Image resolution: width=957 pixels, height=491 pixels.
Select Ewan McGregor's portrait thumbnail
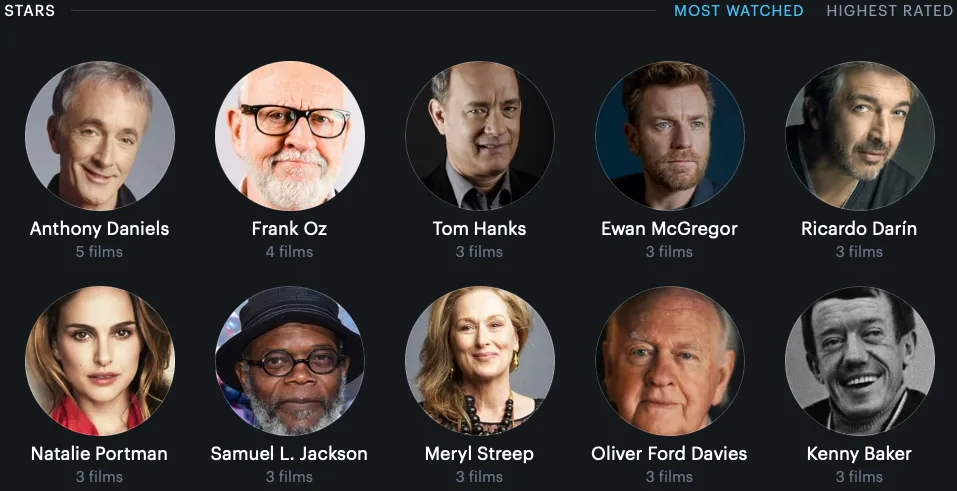[670, 136]
